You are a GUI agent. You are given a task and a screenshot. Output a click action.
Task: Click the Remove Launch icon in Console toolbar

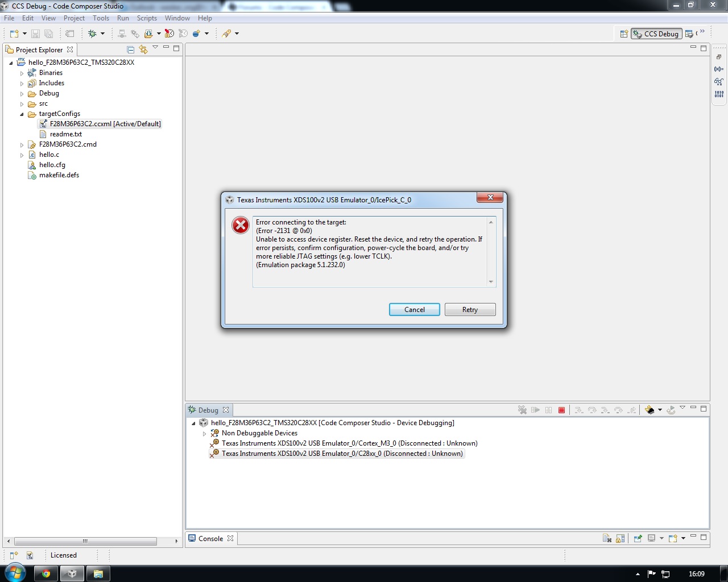point(607,538)
